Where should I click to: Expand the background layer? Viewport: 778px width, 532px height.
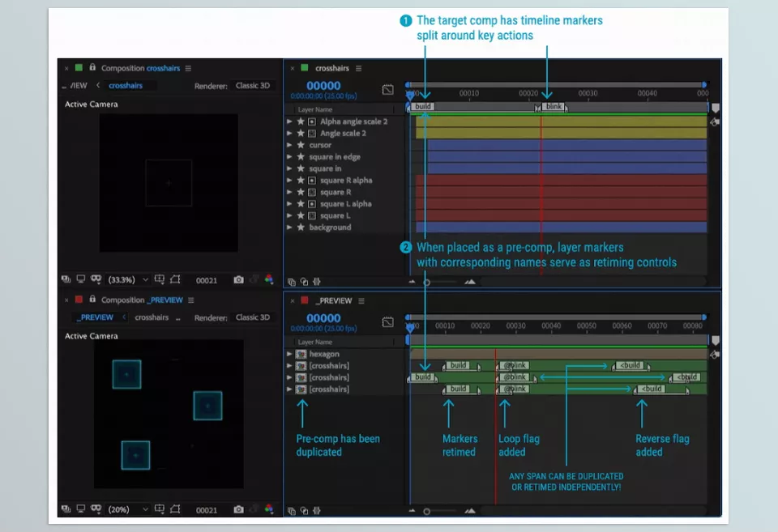pos(289,227)
